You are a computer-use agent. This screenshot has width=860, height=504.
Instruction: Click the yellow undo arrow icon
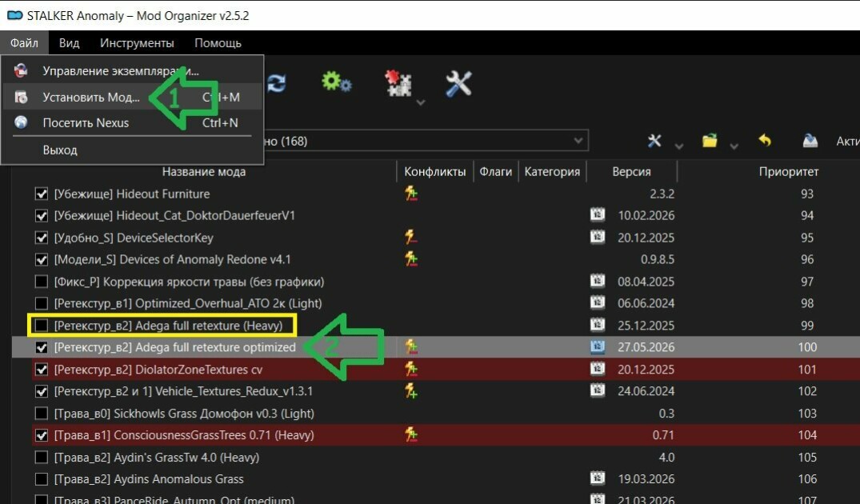pos(765,141)
